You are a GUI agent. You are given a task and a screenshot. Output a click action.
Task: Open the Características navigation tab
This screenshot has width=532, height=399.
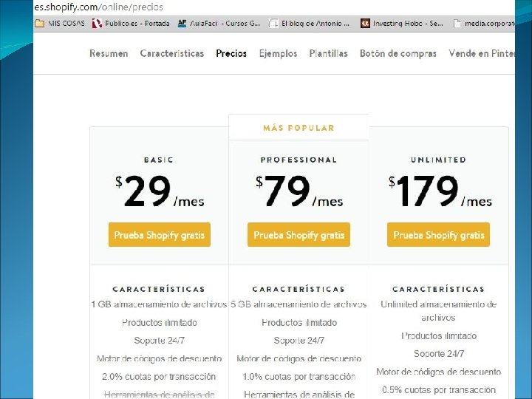pyautogui.click(x=172, y=53)
